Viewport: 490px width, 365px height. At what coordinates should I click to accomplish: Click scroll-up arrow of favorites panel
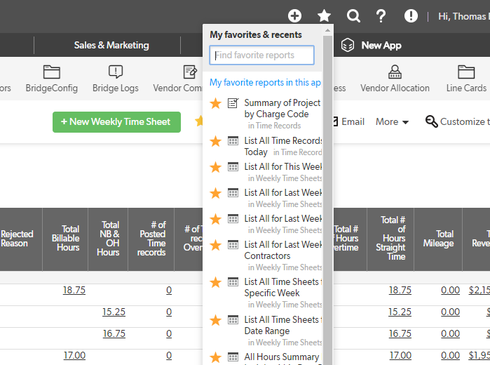327,30
